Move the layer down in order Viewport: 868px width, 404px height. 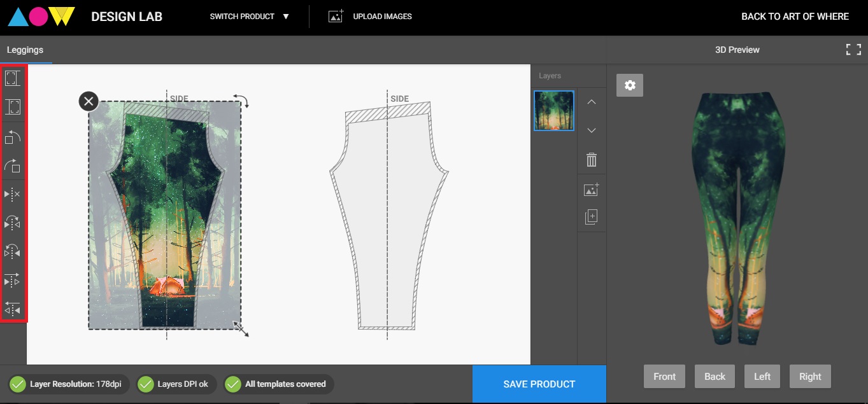coord(592,130)
